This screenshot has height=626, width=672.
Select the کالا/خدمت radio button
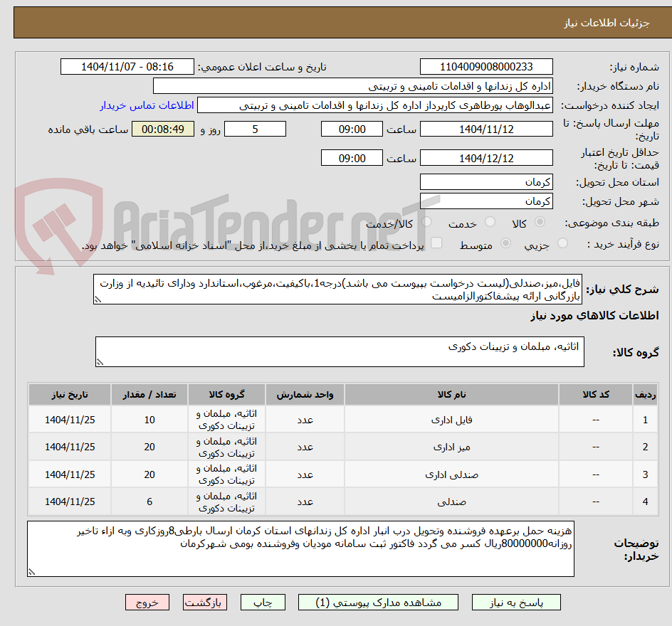pyautogui.click(x=426, y=221)
